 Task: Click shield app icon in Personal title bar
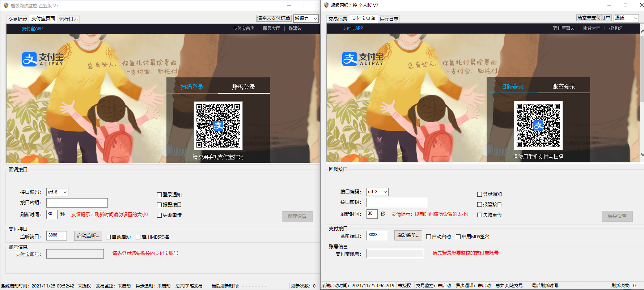coord(326,5)
